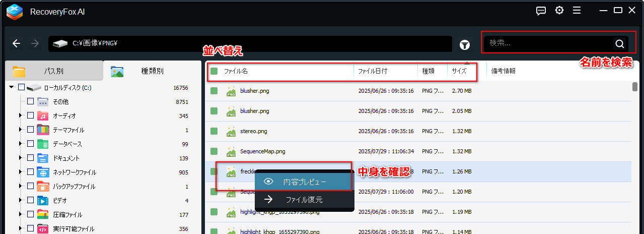644x234 pixels.
Task: Select 内容プレビュー from the context menu
Action: tap(304, 182)
